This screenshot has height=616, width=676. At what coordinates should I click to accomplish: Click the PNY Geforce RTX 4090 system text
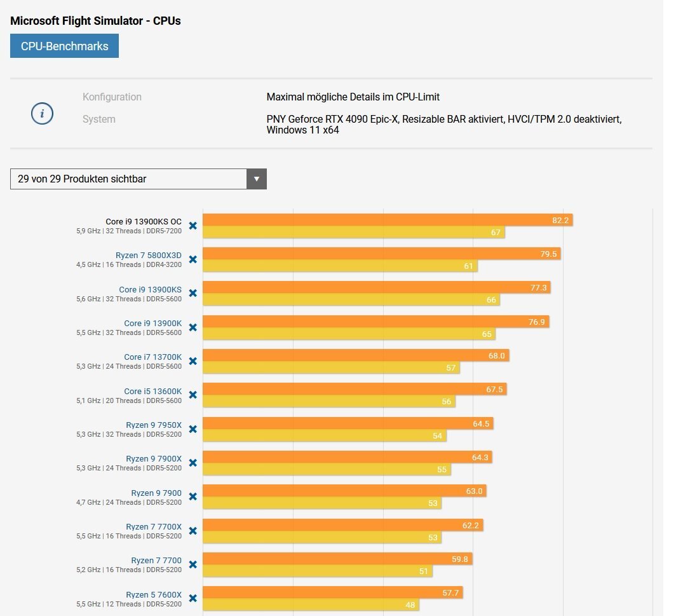[444, 124]
